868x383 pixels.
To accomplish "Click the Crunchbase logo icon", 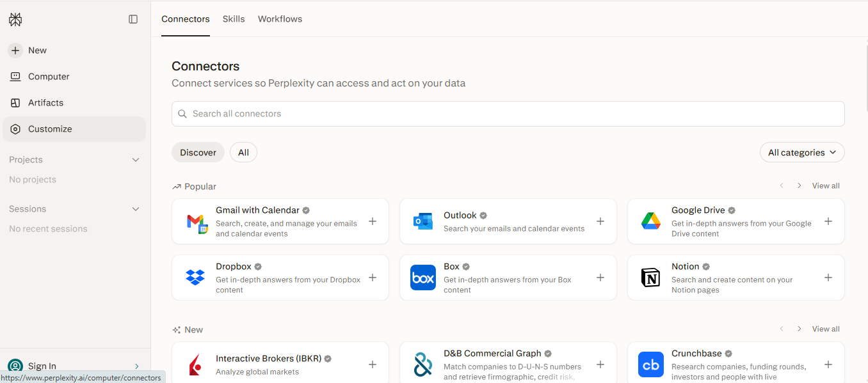I will [650, 364].
